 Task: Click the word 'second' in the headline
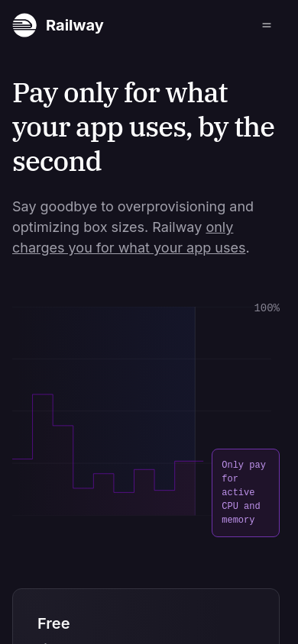[x=57, y=162]
